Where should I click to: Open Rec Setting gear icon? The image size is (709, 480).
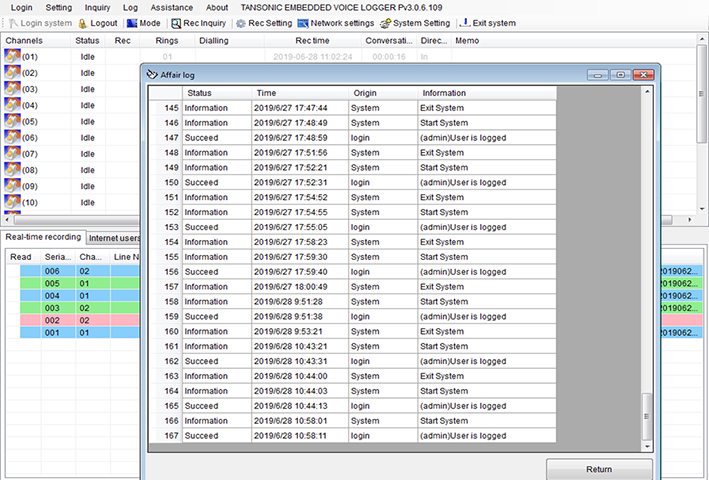coord(241,23)
